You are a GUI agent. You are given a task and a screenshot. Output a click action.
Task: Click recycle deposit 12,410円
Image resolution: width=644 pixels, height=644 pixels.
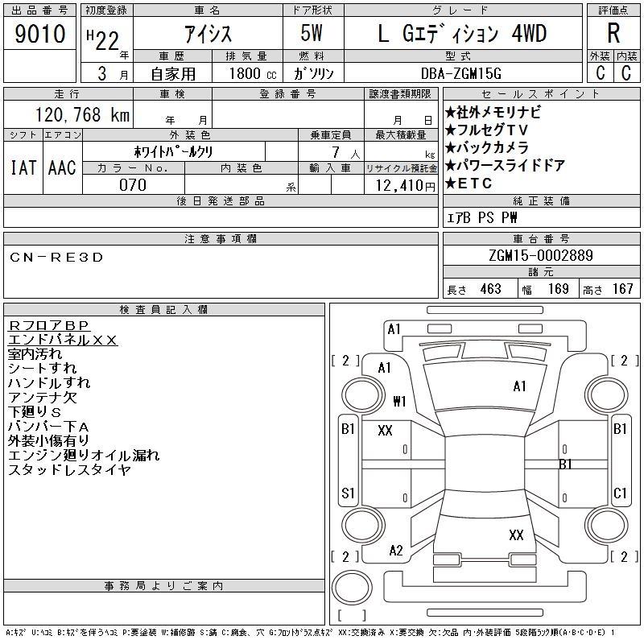tap(406, 186)
